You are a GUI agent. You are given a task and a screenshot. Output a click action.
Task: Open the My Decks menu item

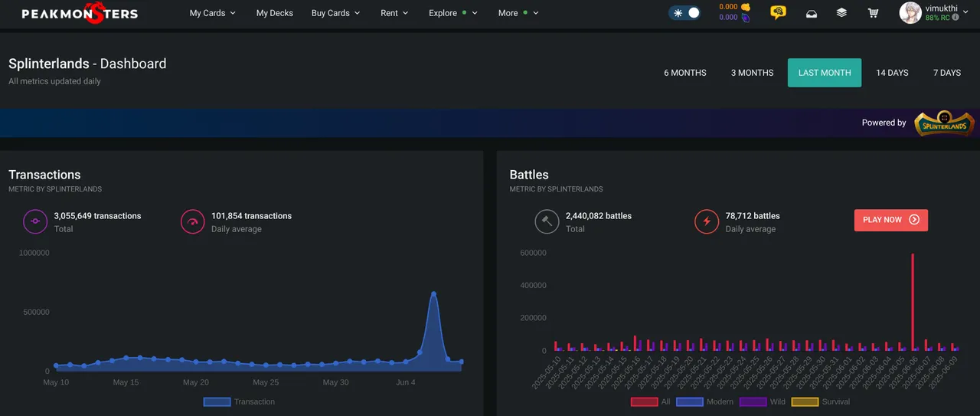click(275, 13)
